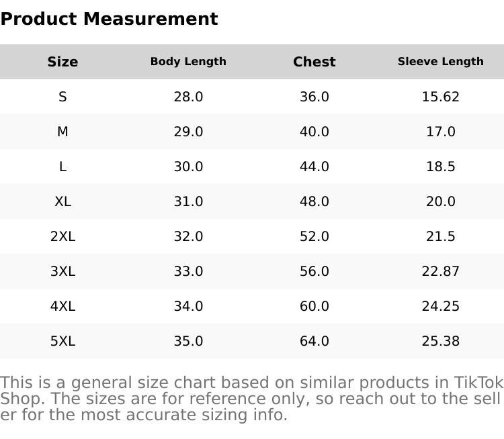The image size is (504, 439).
Task: Click the Sleeve Length column header
Action: pos(440,62)
